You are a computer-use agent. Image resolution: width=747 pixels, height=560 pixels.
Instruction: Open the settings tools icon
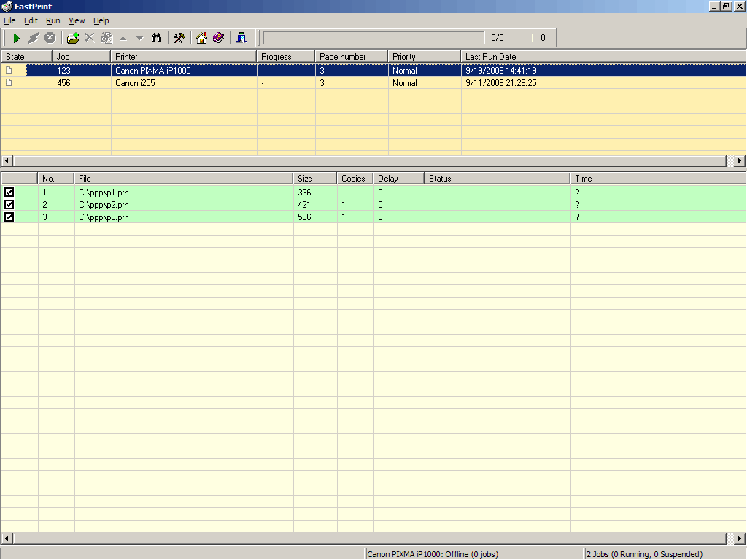click(x=179, y=37)
